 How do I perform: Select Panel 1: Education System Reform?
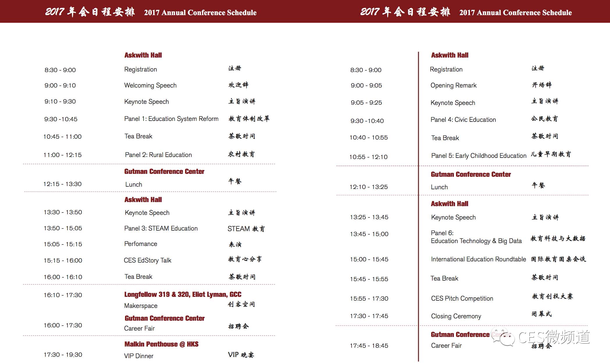[171, 119]
